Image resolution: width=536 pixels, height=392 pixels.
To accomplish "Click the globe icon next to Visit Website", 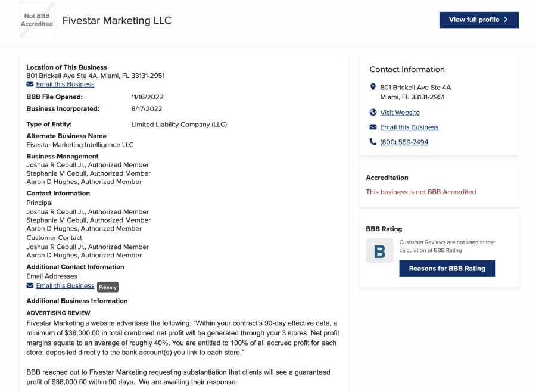I will (x=373, y=112).
